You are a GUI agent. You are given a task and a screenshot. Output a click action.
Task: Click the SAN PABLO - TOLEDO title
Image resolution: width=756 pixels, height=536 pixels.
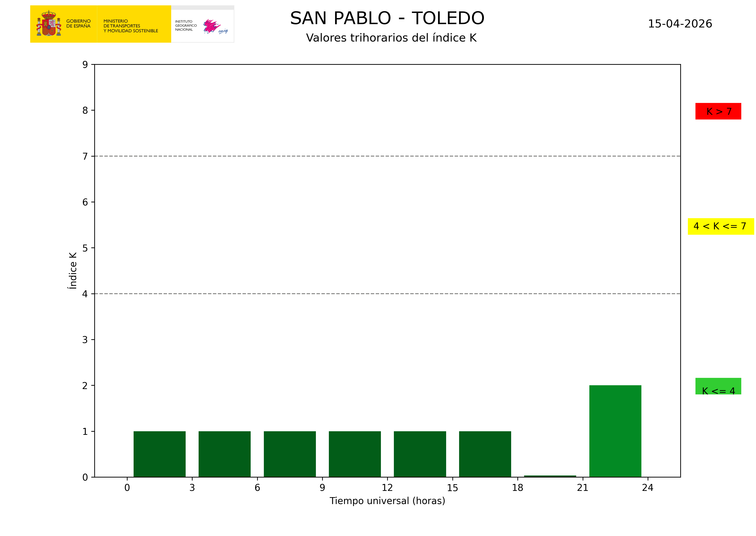[x=387, y=18]
